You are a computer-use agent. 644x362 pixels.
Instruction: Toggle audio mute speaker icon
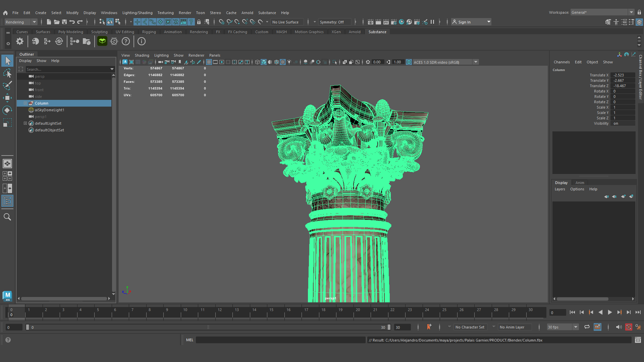619,327
